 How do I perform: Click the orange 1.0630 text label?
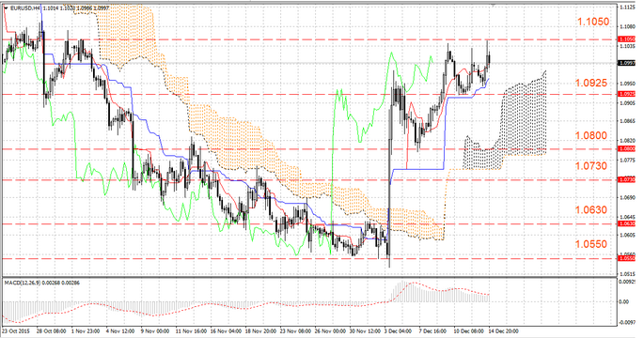click(x=591, y=210)
